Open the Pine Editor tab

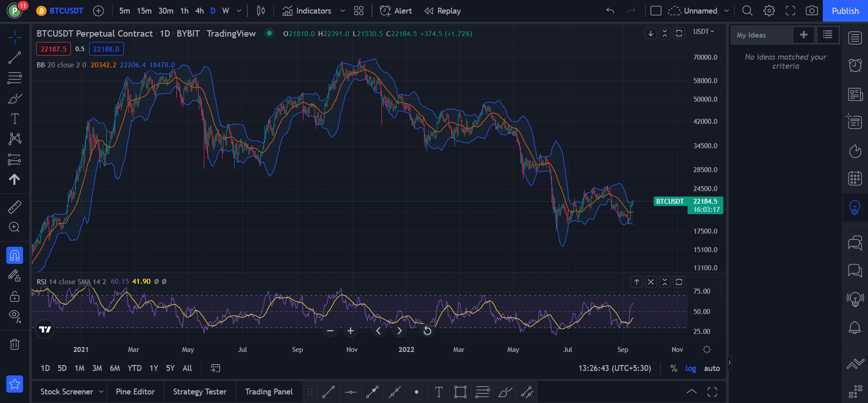coord(135,392)
